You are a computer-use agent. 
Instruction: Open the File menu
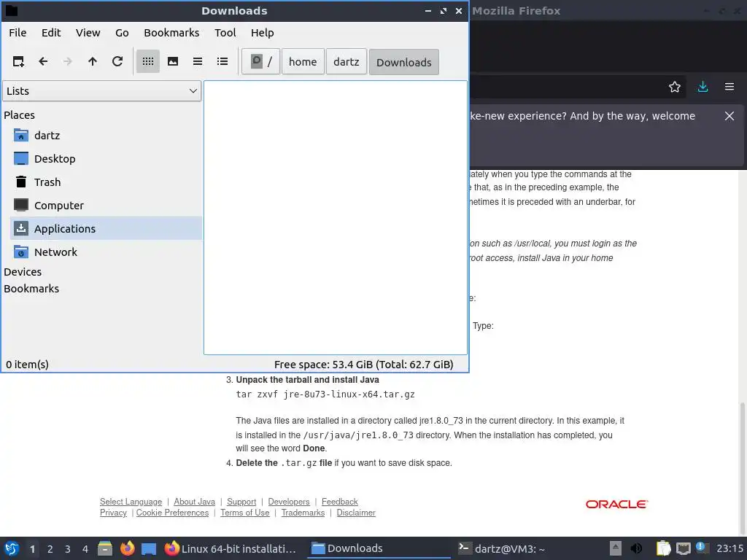[x=18, y=33]
